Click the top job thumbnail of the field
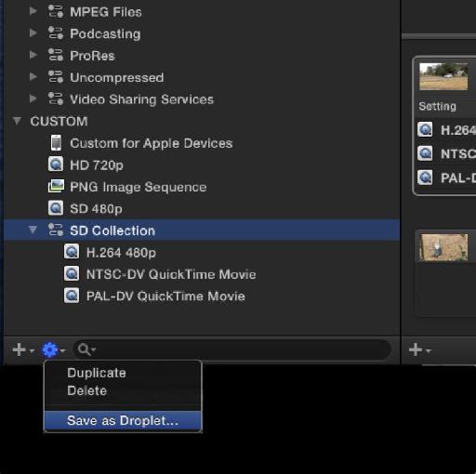 pyautogui.click(x=443, y=76)
